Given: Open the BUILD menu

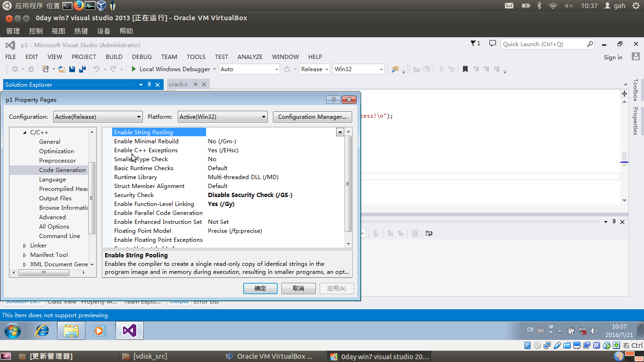Looking at the screenshot, I should coord(114,57).
